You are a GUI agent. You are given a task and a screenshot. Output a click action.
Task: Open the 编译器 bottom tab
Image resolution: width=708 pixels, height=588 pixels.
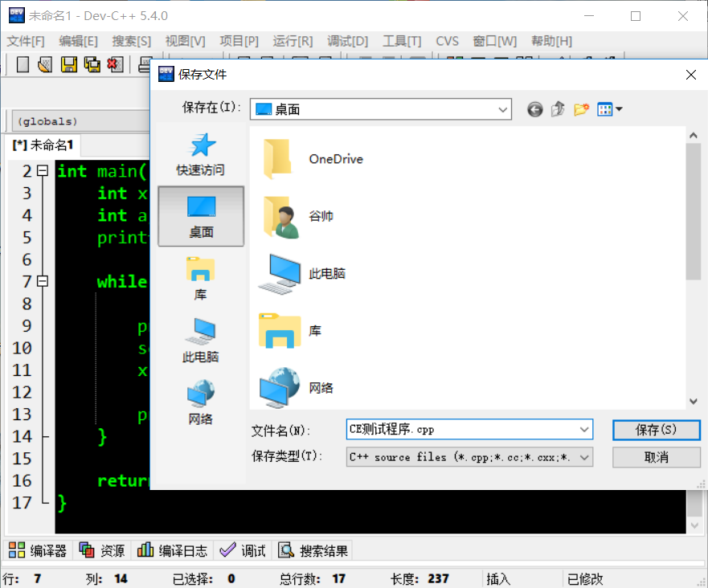(x=38, y=550)
